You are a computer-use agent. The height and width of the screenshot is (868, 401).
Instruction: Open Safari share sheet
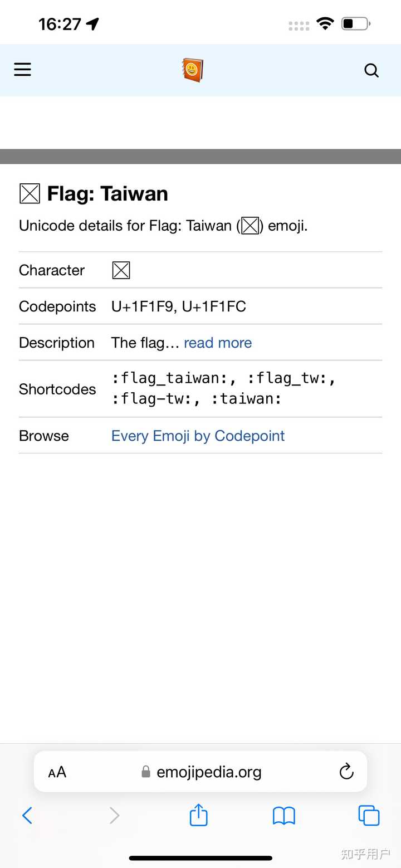click(x=199, y=815)
